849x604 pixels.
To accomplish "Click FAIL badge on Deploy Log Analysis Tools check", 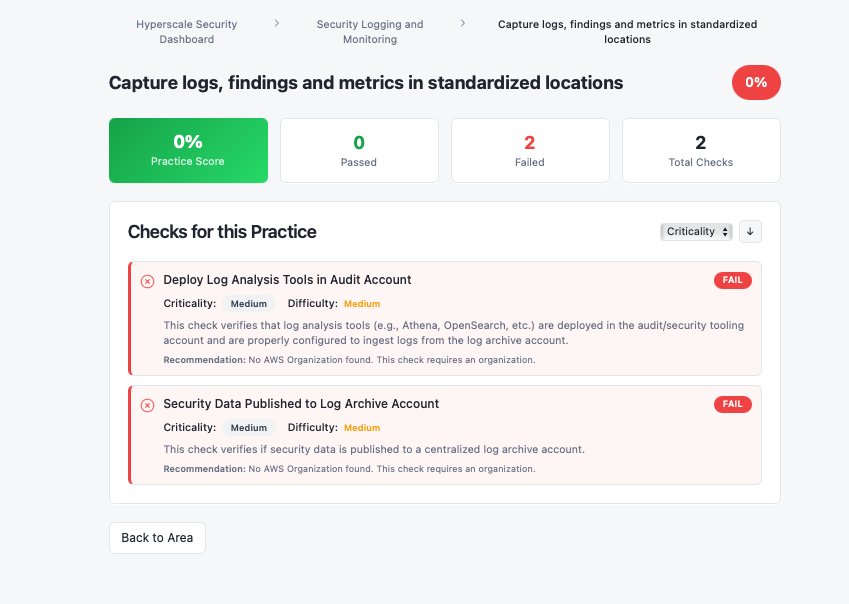I will pos(732,280).
